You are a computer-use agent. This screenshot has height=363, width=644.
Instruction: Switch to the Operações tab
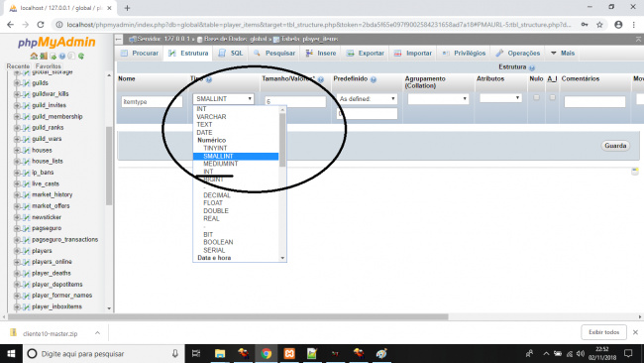(x=518, y=53)
